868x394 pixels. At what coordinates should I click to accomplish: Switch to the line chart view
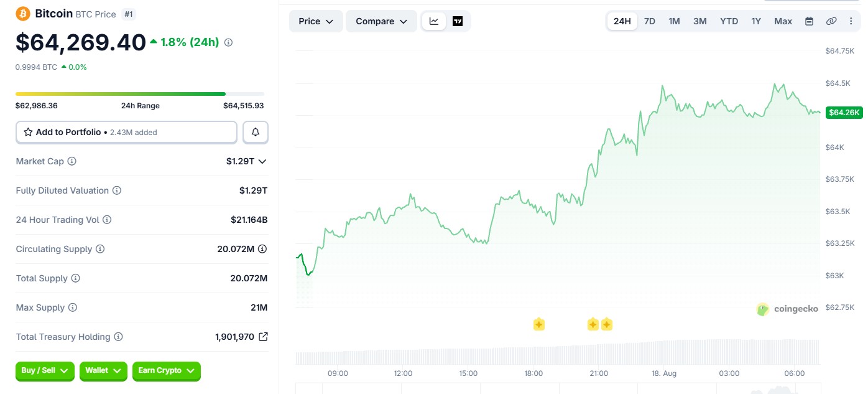click(x=434, y=21)
